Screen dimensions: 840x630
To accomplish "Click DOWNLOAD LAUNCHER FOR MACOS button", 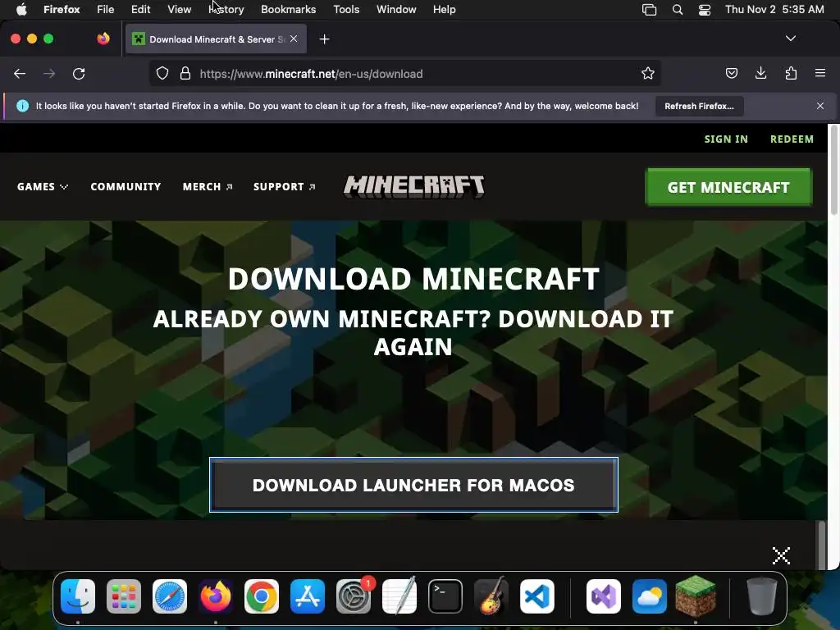I will point(413,485).
